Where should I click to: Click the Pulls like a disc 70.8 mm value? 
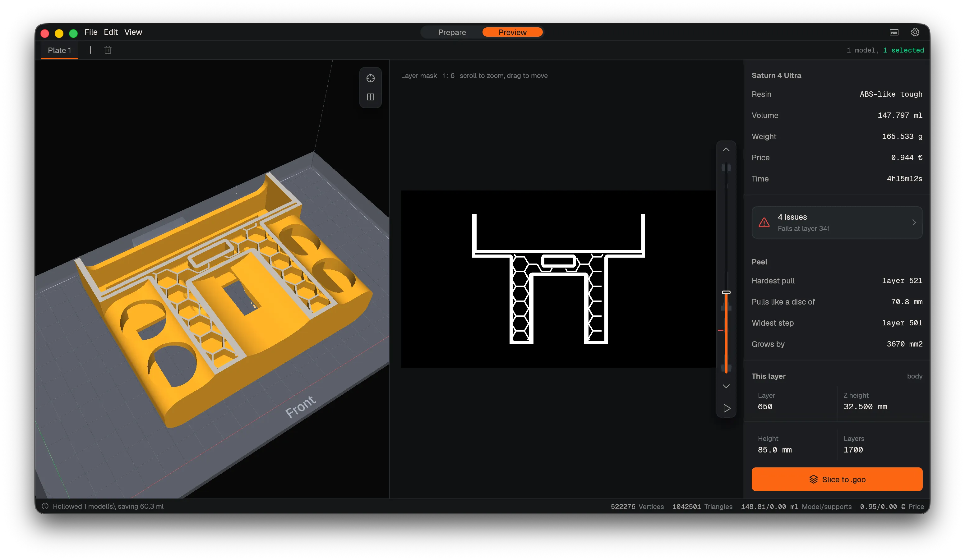907,302
